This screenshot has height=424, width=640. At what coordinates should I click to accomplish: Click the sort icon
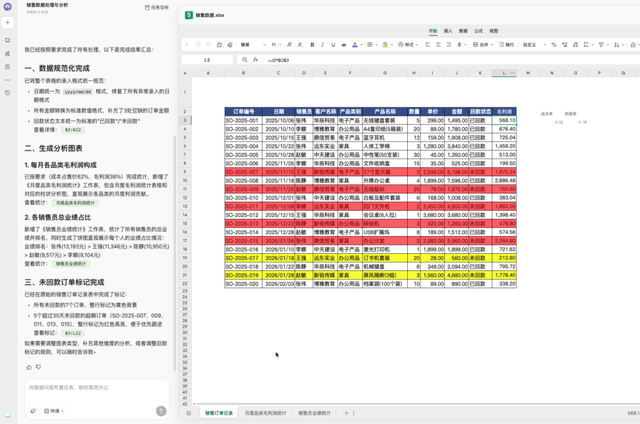click(x=616, y=44)
